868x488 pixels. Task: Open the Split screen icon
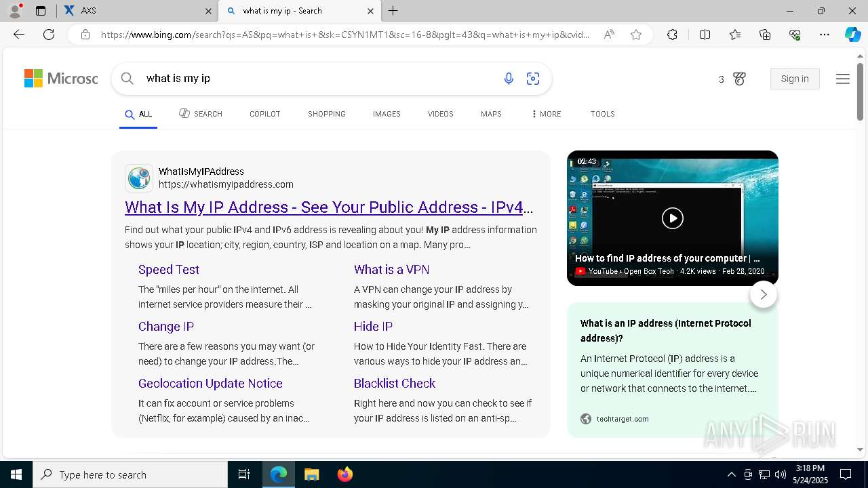pos(705,35)
